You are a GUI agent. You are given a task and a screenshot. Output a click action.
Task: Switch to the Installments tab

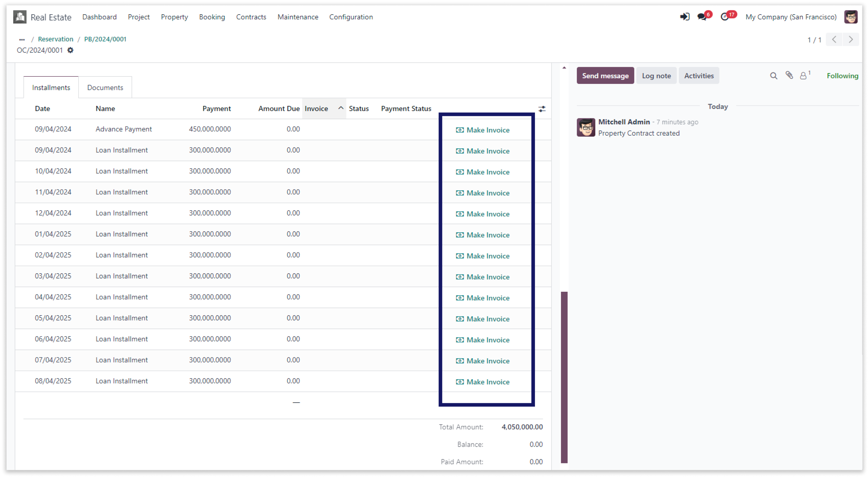(x=51, y=87)
